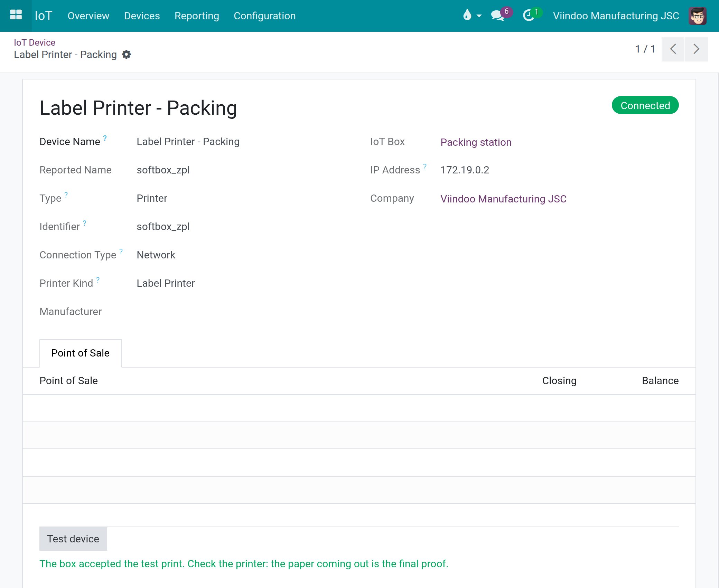Viewport: 719px width, 588px height.
Task: Select the Point of Sale tab
Action: coord(81,353)
